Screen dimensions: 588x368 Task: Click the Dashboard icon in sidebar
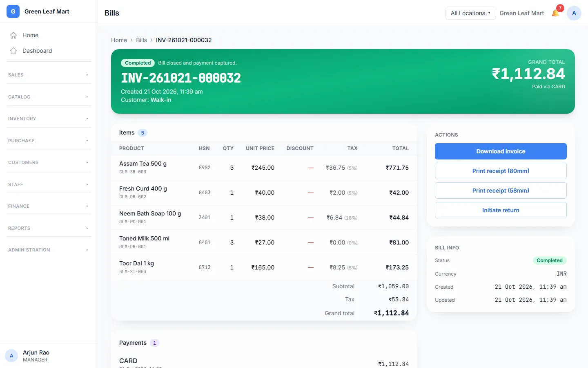13,51
